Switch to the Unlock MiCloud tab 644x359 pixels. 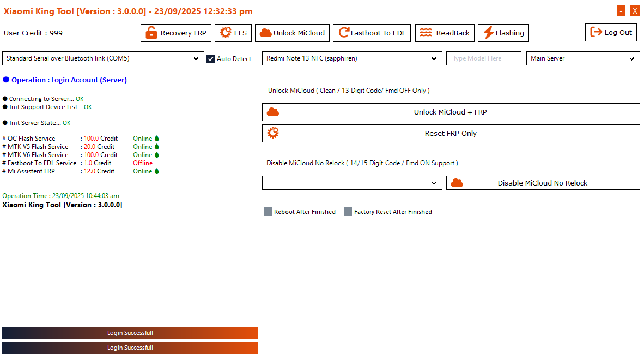292,33
